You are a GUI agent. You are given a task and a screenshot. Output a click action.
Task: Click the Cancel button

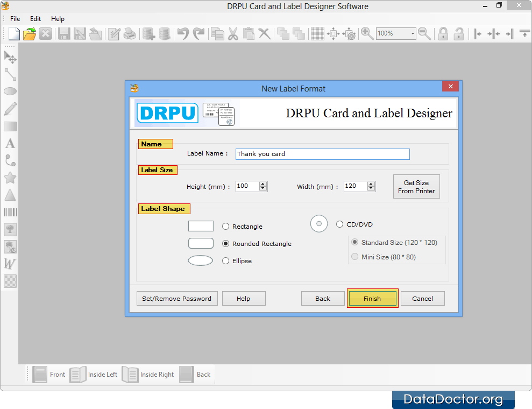(x=422, y=298)
